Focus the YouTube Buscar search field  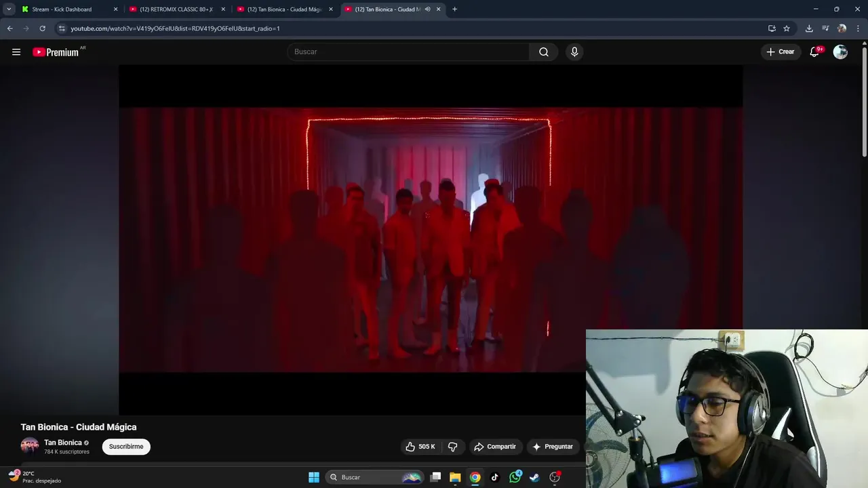click(x=409, y=52)
